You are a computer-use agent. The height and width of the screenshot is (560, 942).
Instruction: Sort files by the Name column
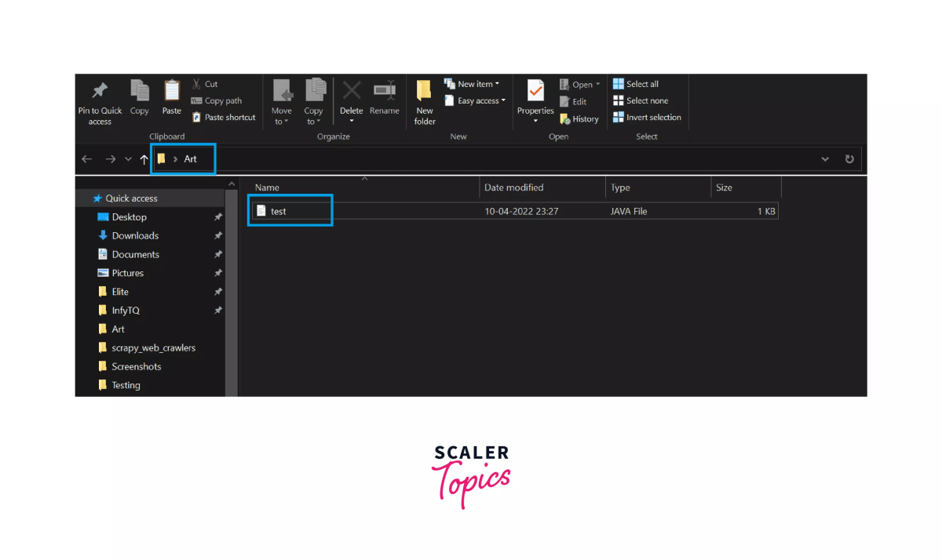(x=267, y=187)
